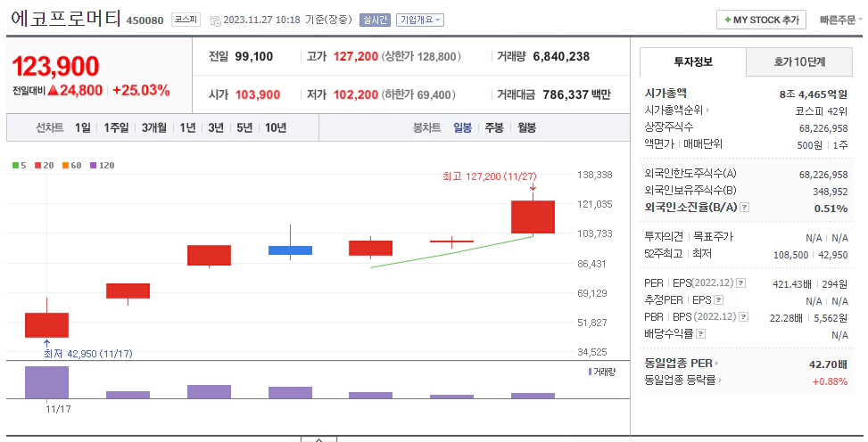Click the 투자의견 link
This screenshot has width=868, height=442.
664,237
